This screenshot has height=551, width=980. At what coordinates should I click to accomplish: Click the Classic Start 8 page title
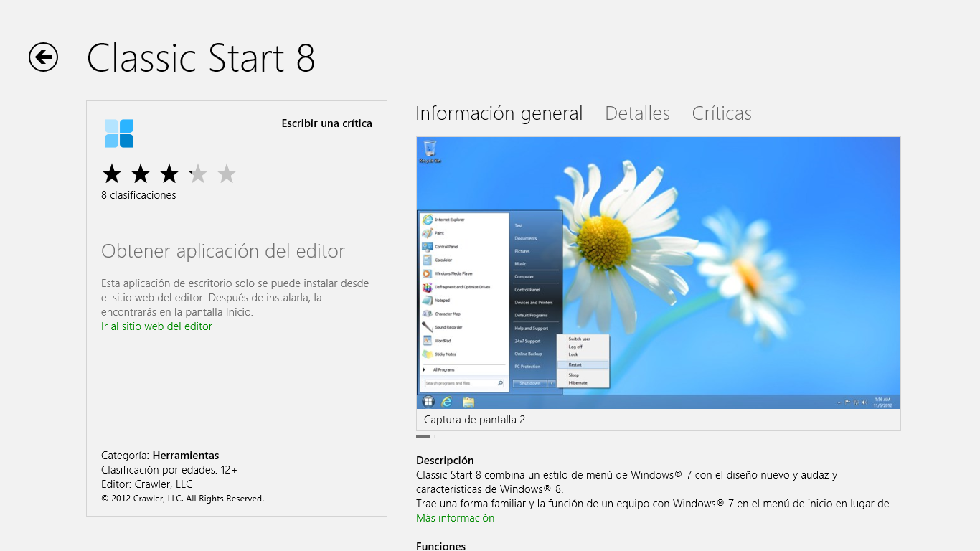[201, 58]
